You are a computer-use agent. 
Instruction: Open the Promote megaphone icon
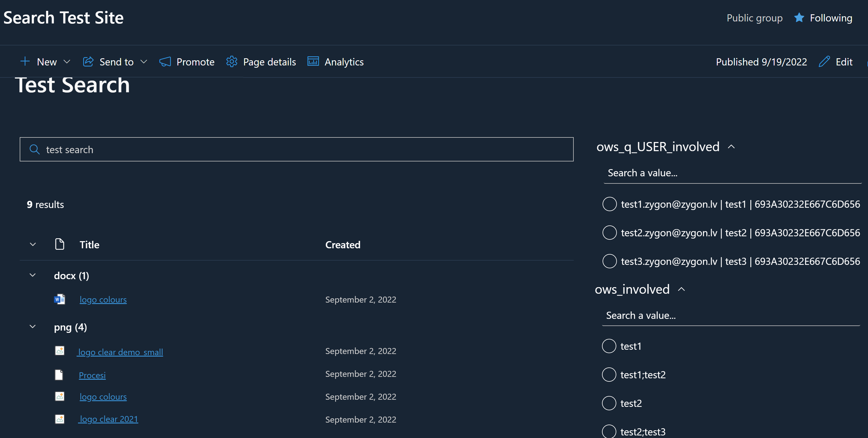coord(165,62)
